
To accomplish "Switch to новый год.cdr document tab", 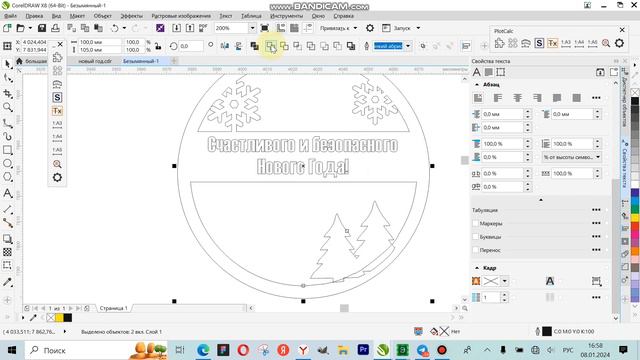I will pos(95,61).
